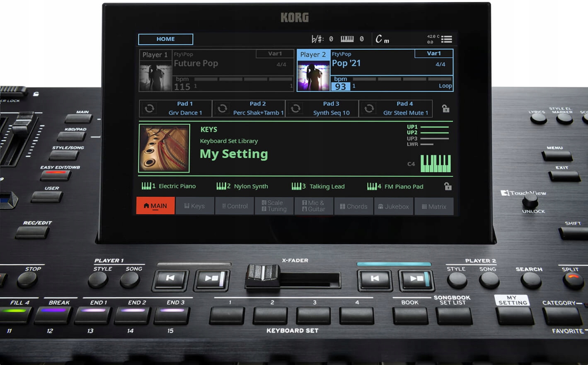The image size is (588, 365).
Task: Open the Jukebox tab
Action: coord(394,206)
